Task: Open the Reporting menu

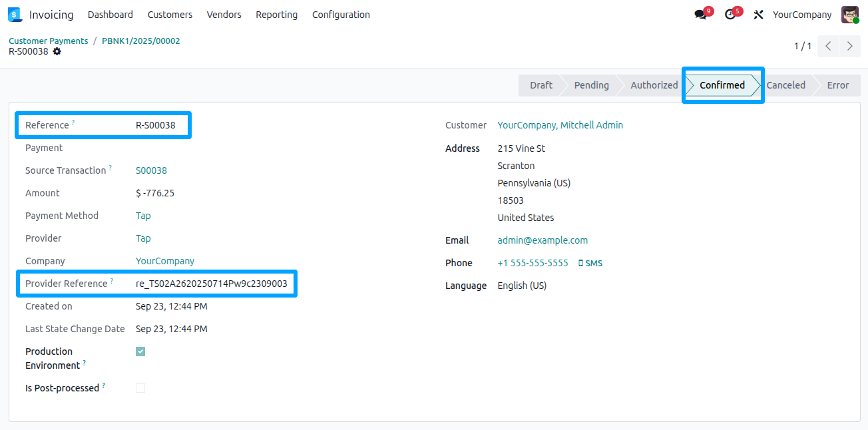Action: point(276,14)
